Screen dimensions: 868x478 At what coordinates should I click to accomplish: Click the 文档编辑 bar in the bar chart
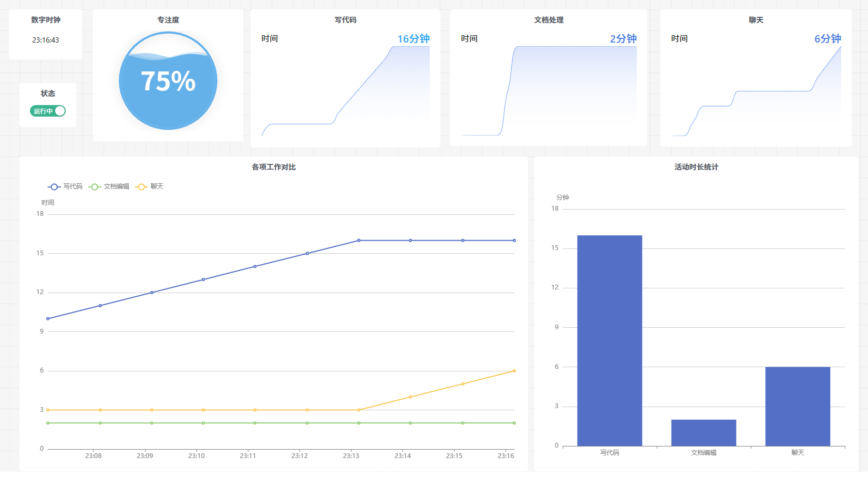coord(704,432)
